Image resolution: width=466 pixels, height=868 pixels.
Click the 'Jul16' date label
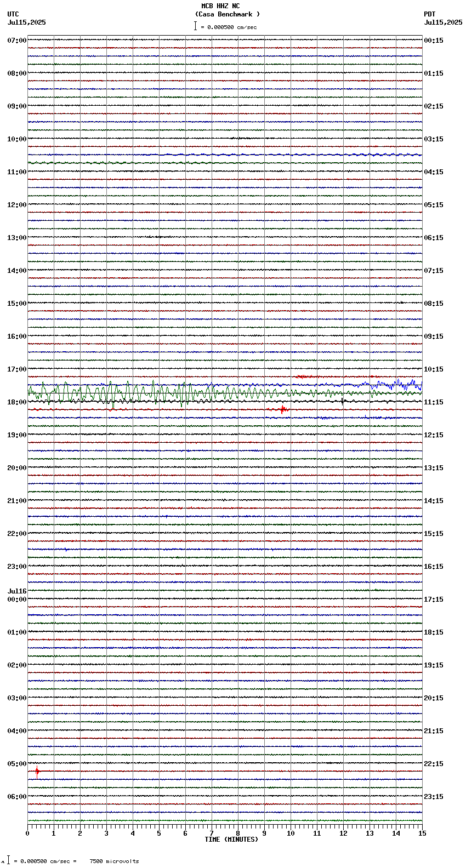pyautogui.click(x=17, y=591)
